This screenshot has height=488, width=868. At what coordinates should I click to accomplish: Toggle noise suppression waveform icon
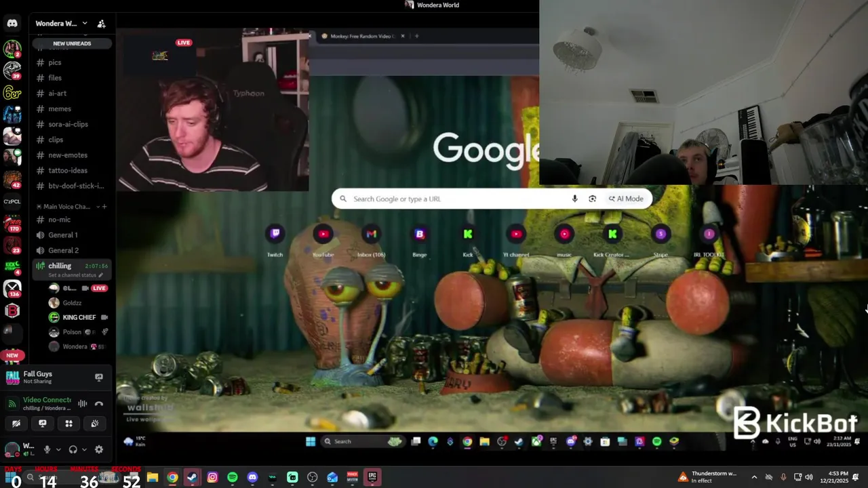(83, 403)
